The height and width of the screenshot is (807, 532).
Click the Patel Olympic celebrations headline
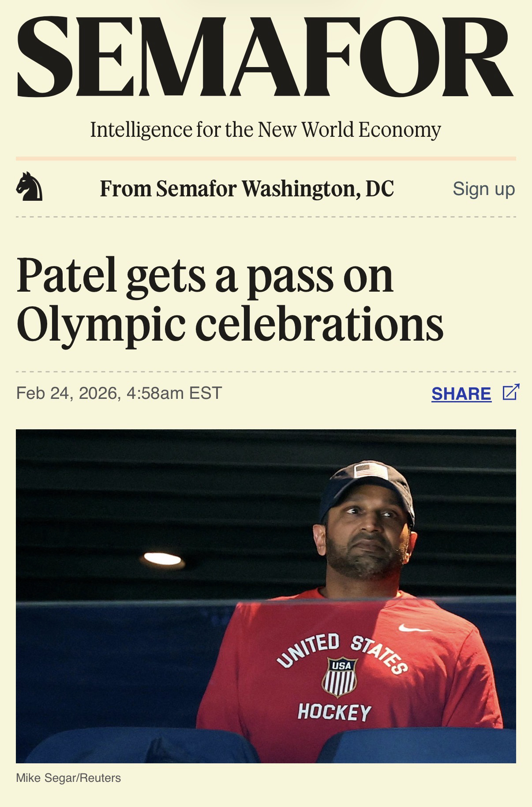point(229,300)
